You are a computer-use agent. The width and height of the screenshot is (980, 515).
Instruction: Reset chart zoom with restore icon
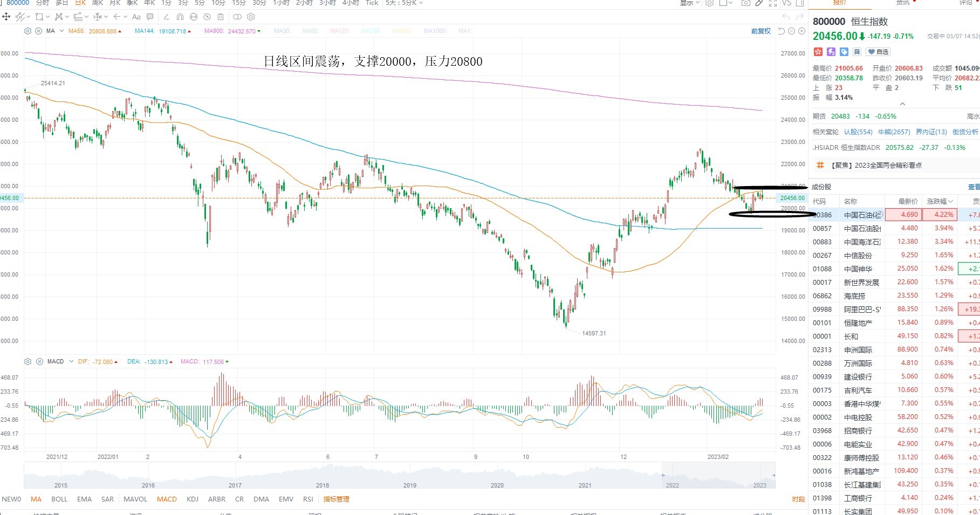pos(781,31)
